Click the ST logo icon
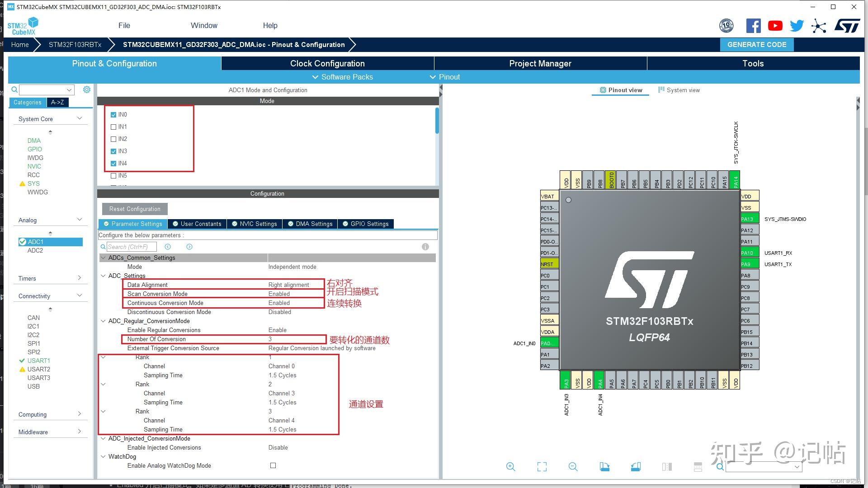 pyautogui.click(x=847, y=26)
